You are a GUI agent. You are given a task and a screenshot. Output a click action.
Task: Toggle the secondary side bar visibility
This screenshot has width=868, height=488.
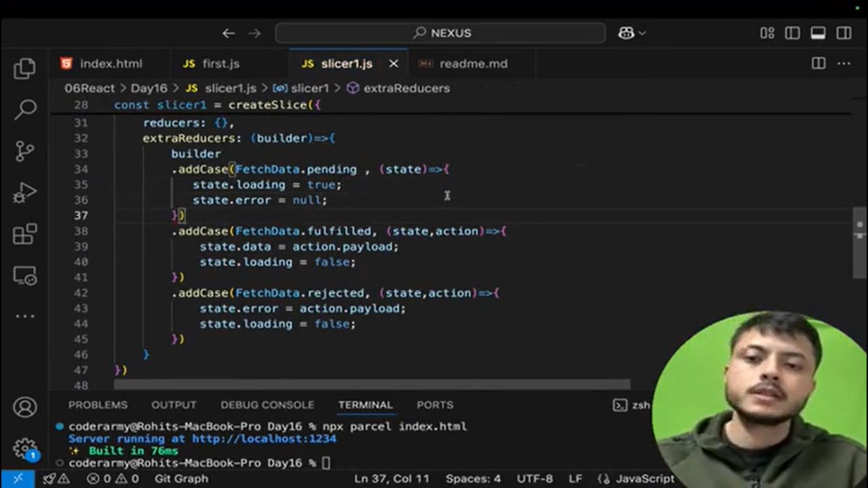click(x=843, y=33)
